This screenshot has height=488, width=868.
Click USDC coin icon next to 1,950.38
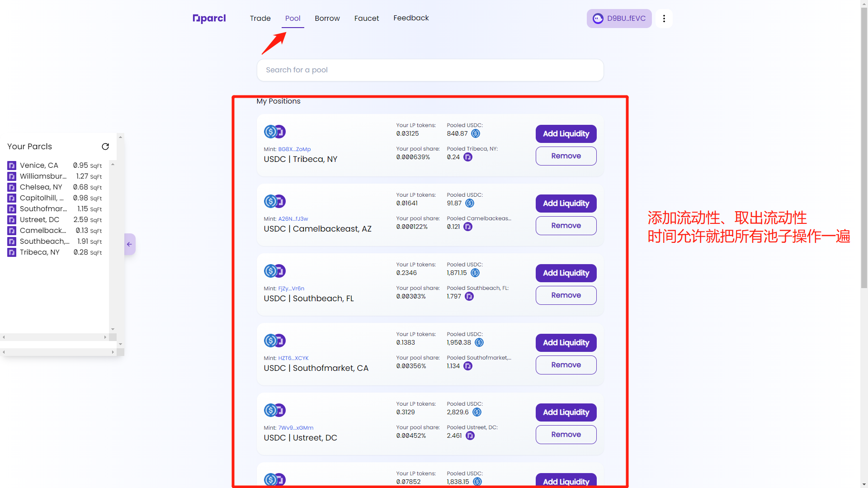479,342
